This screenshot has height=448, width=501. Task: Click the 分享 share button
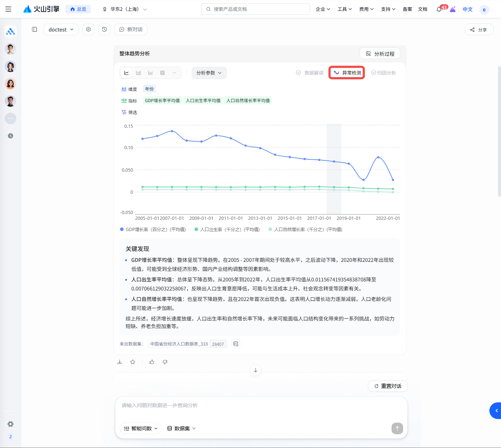tap(479, 30)
